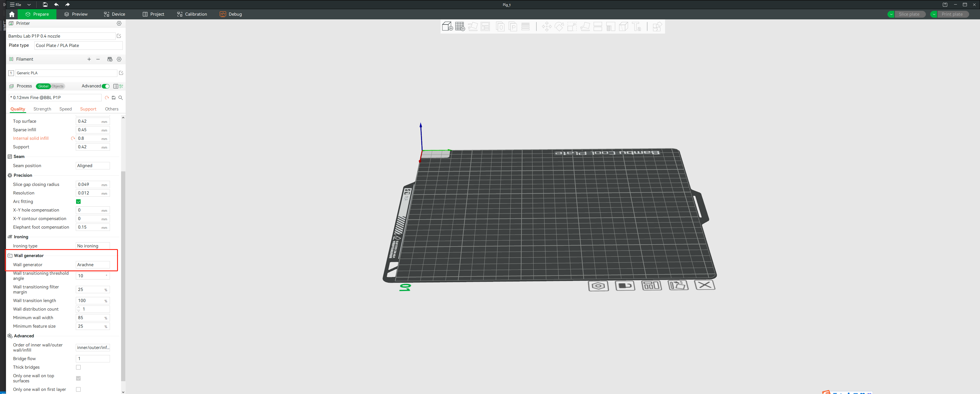Click the home icon

click(x=12, y=14)
